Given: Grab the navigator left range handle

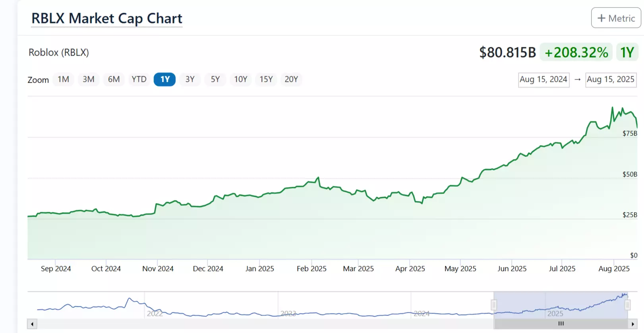Looking at the screenshot, I should point(494,305).
